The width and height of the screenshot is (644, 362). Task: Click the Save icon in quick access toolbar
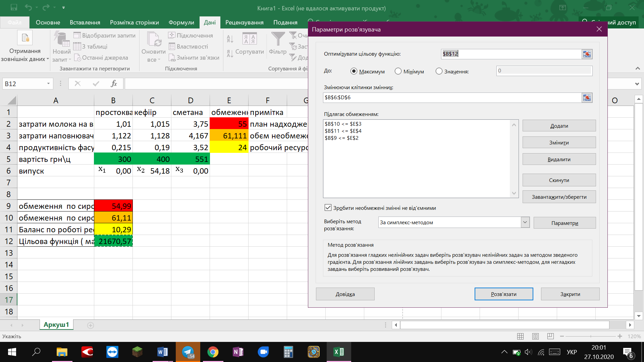pos(14,7)
